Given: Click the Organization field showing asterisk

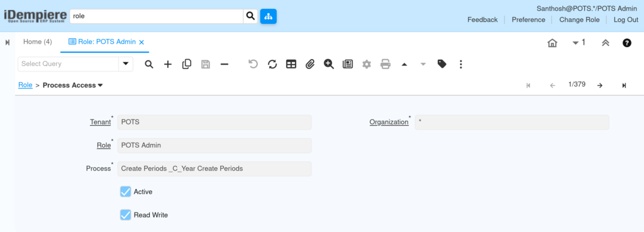Looking at the screenshot, I should click(512, 123).
